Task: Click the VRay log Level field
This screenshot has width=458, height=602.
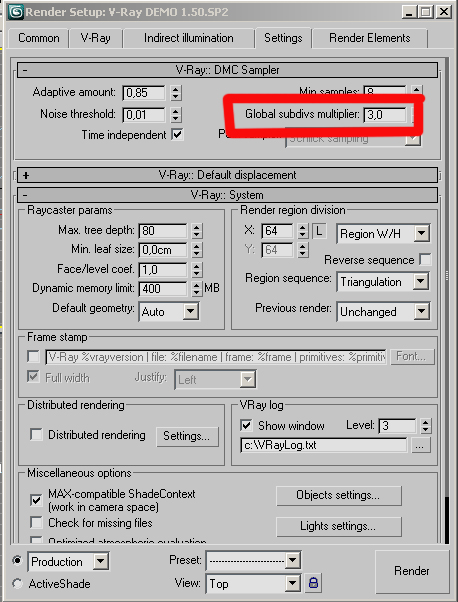Action: point(397,426)
